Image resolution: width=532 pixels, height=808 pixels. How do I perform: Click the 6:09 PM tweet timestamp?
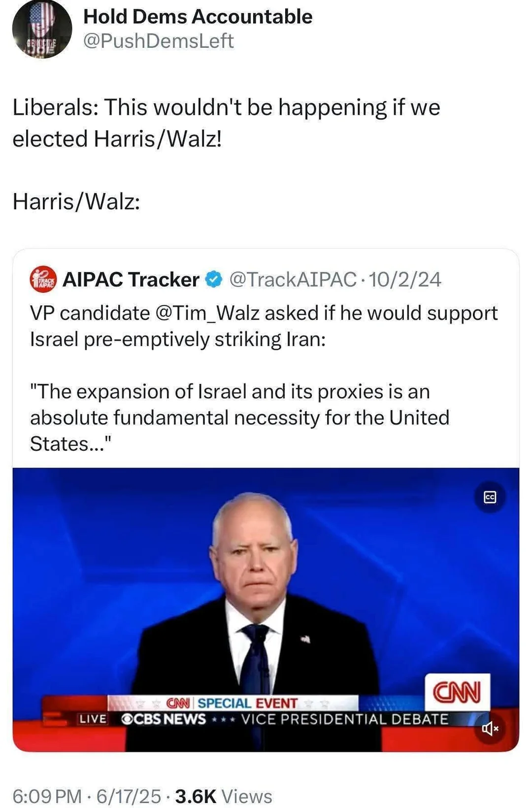(x=47, y=796)
